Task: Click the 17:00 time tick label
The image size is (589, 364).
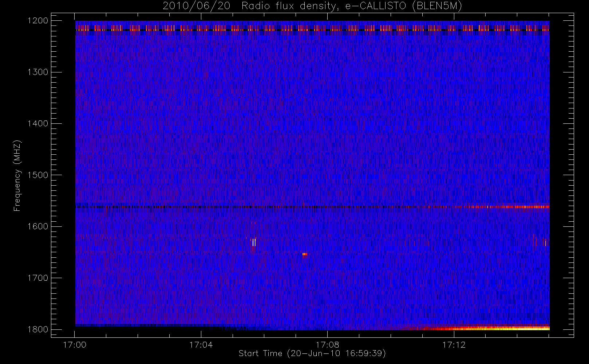Action: [75, 345]
